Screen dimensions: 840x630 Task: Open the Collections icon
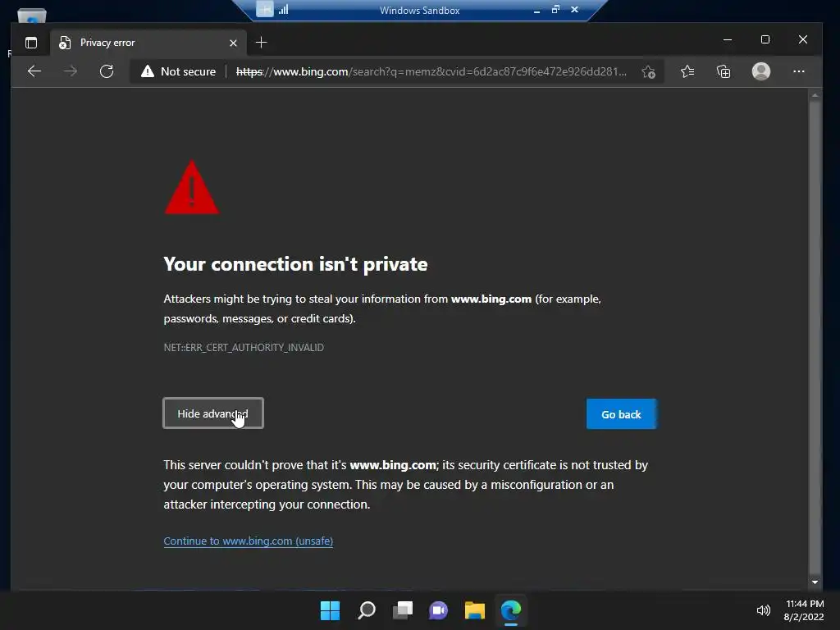(x=724, y=71)
